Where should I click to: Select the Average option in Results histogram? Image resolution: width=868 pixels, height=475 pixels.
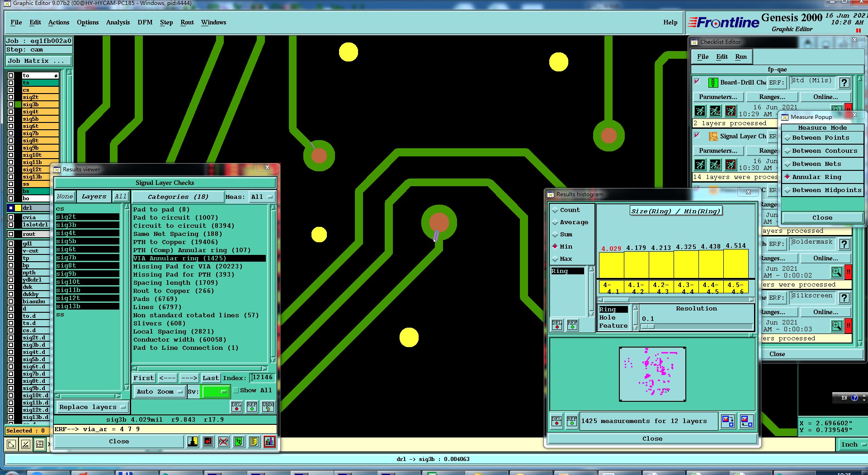[x=570, y=222]
